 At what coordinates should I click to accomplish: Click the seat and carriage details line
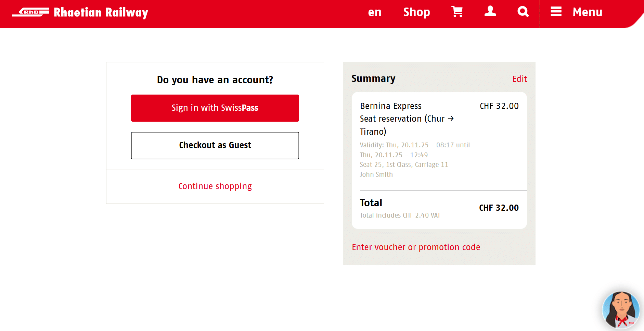pos(404,165)
